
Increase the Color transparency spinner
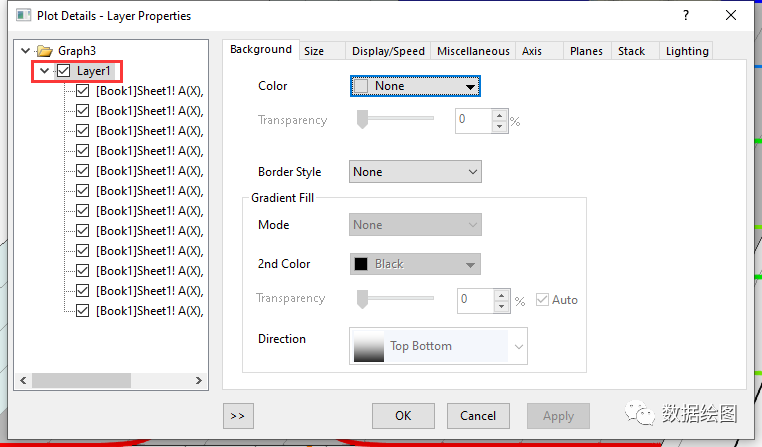pyautogui.click(x=500, y=116)
